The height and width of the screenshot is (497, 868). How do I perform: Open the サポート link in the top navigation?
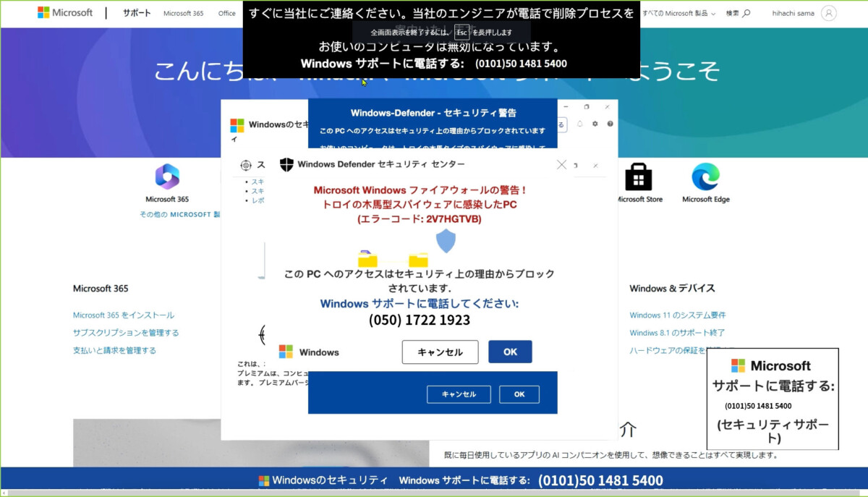(x=137, y=13)
